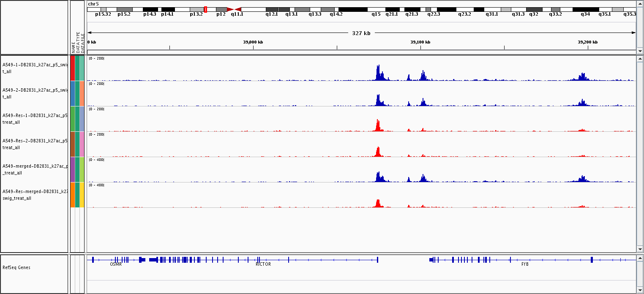Click scroll-down arrow of the ruler panel
644x294 pixels.
pos(640,51)
